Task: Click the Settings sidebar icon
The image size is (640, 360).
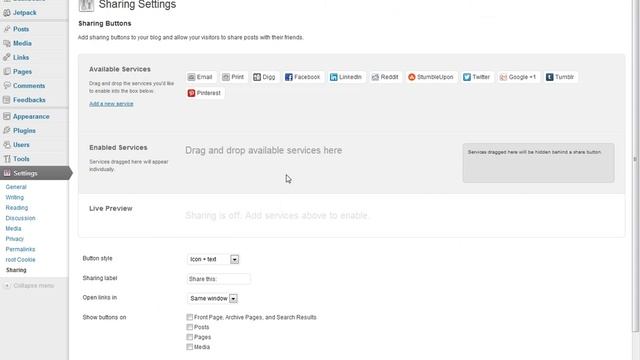Action: tap(7, 173)
